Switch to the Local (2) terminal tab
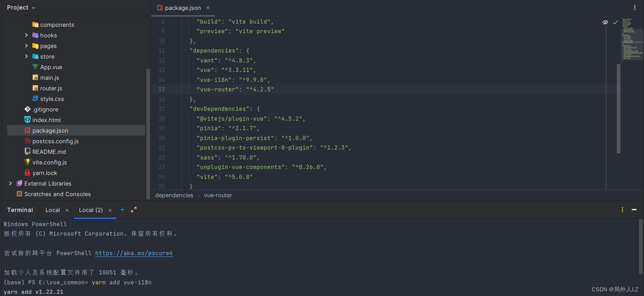The width and height of the screenshot is (644, 296). [91, 210]
